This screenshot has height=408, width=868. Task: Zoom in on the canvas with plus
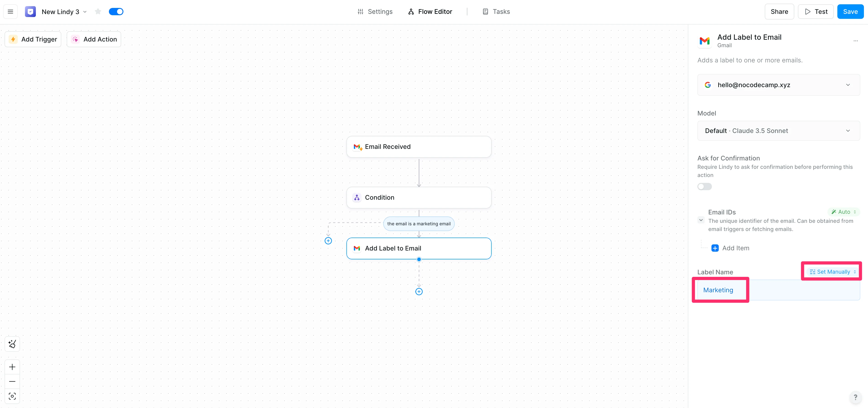pos(12,366)
